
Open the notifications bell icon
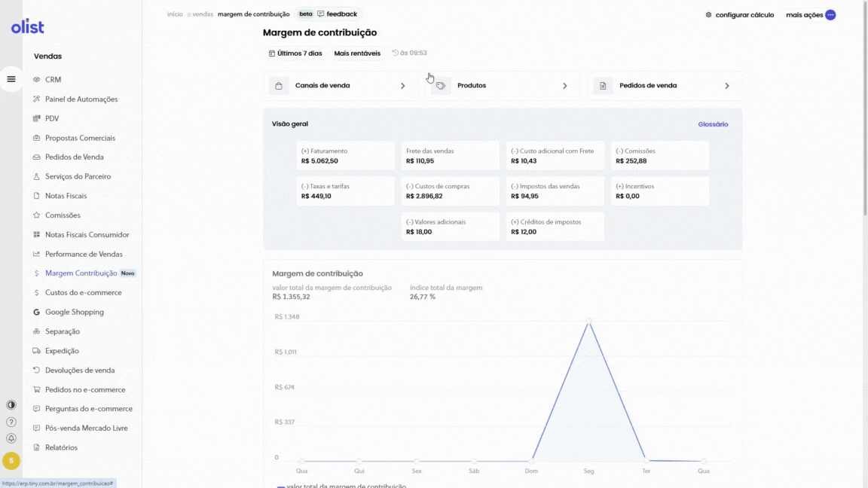(x=11, y=438)
